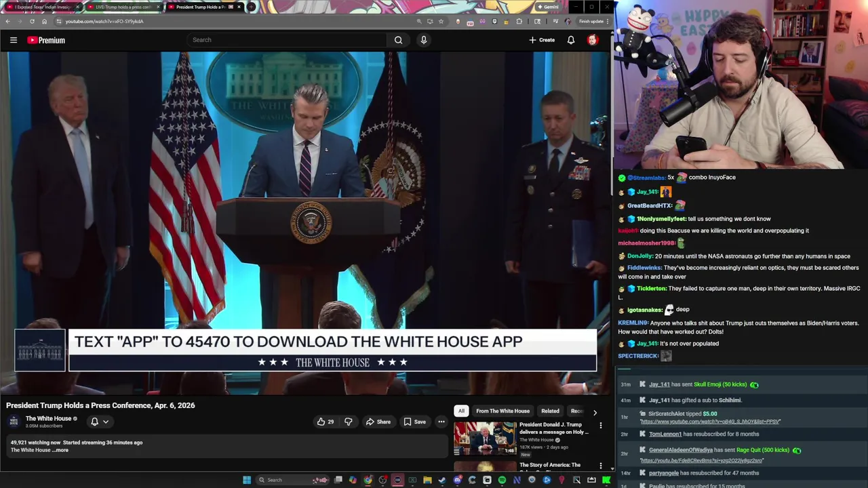Open Chrome from the taskbar
Screen dimensions: 868x488
[x=368, y=480]
